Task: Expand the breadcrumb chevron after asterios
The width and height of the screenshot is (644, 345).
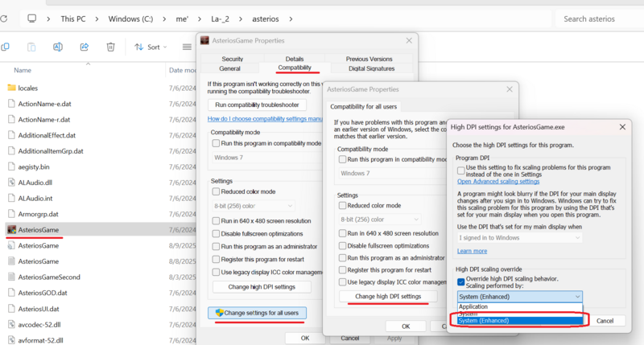Action: pyautogui.click(x=291, y=18)
